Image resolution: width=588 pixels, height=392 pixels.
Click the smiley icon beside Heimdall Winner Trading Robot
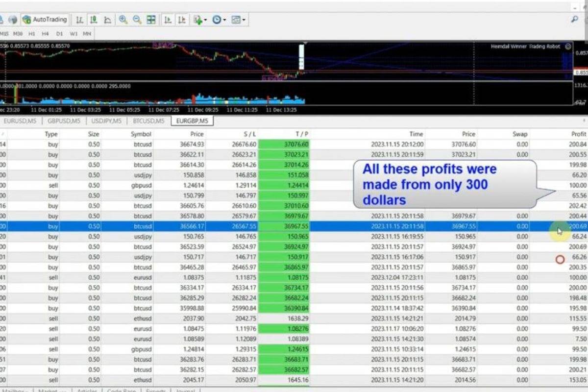[568, 47]
